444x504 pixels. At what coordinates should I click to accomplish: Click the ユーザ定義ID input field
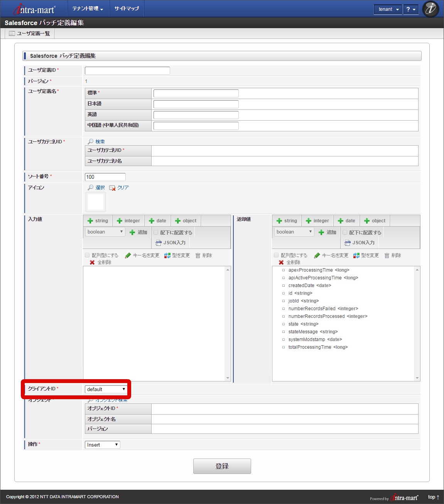point(127,71)
